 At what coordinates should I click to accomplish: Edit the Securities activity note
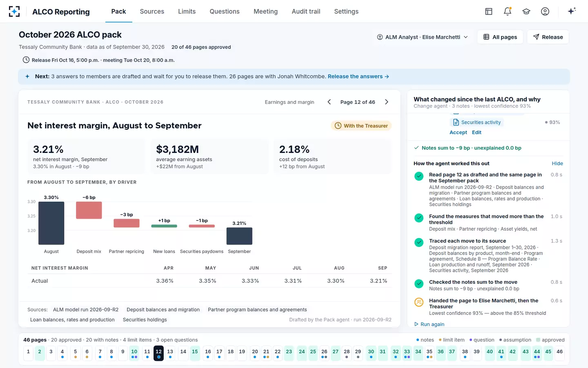click(477, 132)
